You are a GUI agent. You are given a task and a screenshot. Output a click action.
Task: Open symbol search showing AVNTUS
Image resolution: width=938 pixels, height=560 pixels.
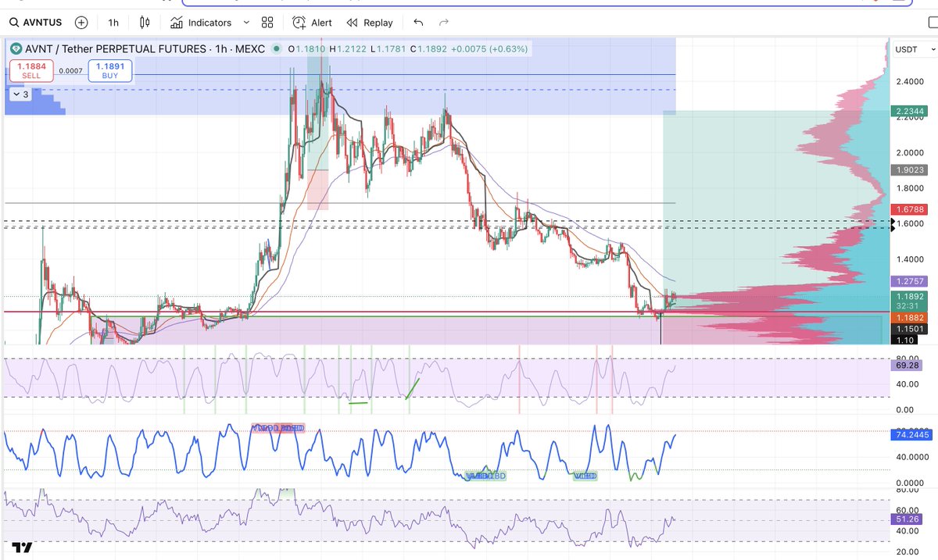pos(35,23)
